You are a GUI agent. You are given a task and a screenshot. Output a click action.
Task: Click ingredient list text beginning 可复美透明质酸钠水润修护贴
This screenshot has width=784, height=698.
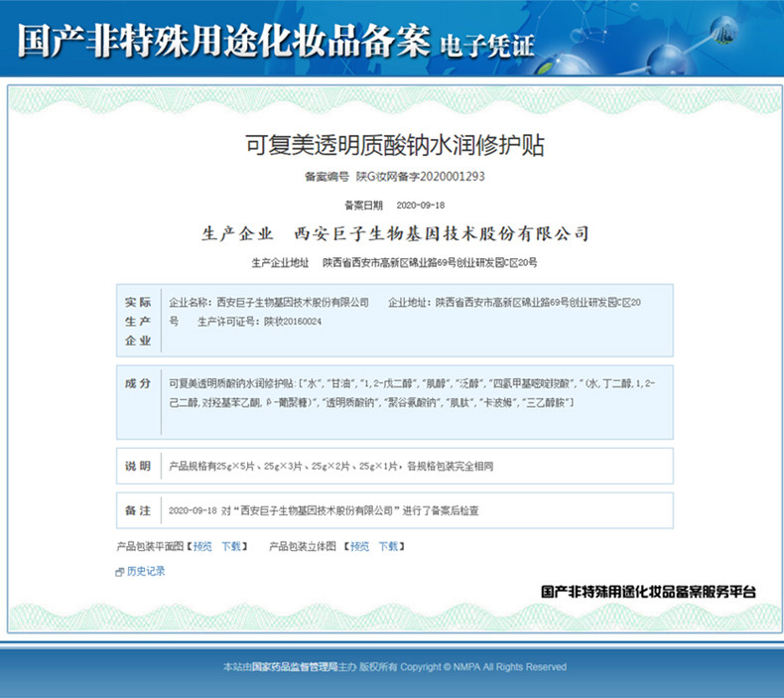pyautogui.click(x=412, y=393)
